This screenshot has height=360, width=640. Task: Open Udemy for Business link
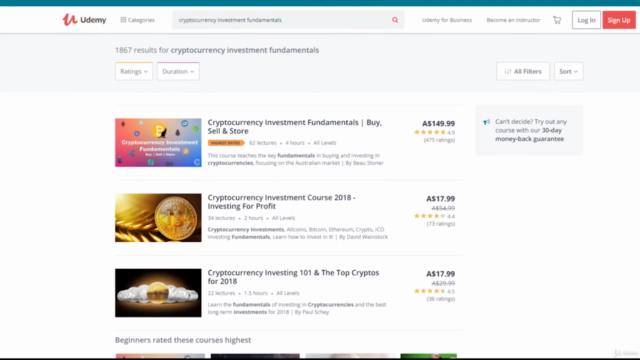447,20
